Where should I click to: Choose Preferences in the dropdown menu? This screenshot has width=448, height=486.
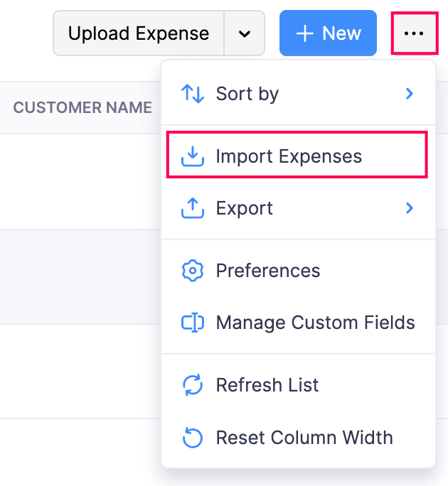268,271
